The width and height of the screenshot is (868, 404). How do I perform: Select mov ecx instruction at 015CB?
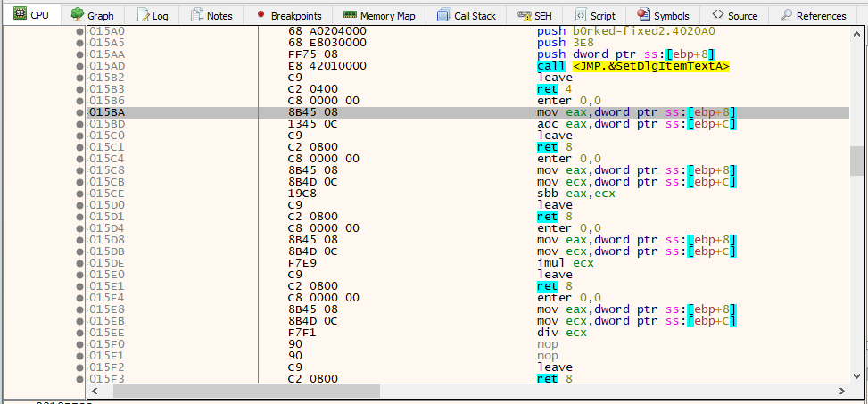coord(637,183)
